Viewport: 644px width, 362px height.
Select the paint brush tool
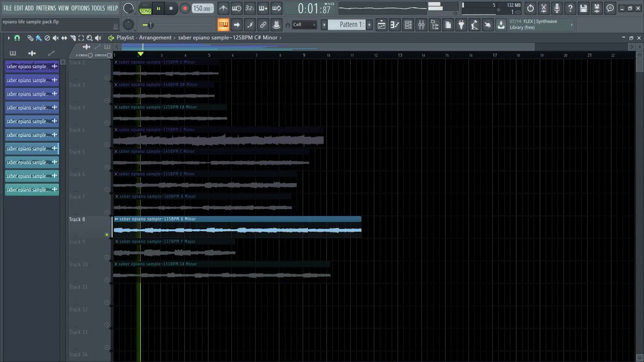38,38
